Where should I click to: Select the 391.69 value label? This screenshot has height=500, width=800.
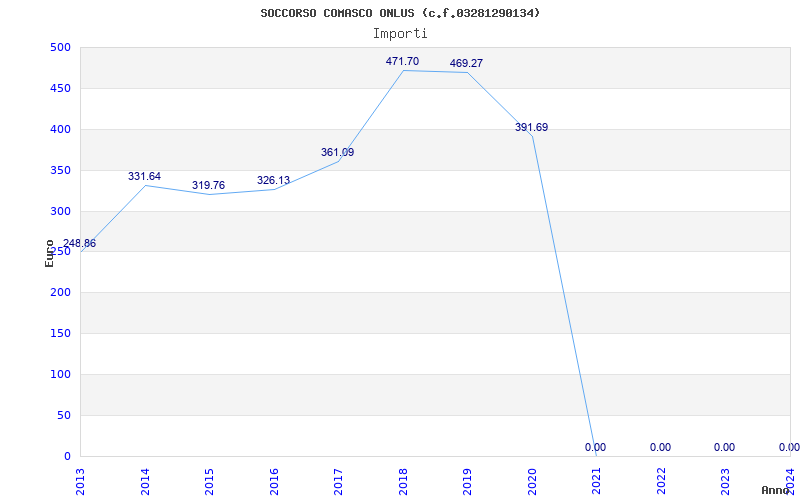point(531,128)
